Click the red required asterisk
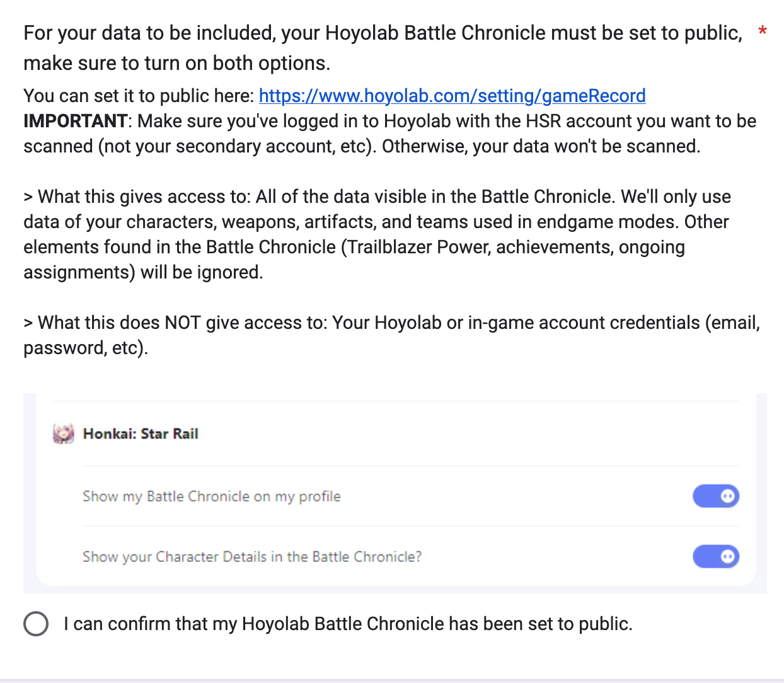This screenshot has height=683, width=784. pos(762,31)
